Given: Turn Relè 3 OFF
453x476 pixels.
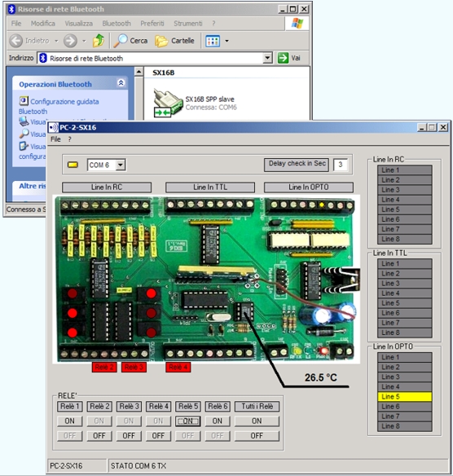Looking at the screenshot, I should pyautogui.click(x=129, y=435).
